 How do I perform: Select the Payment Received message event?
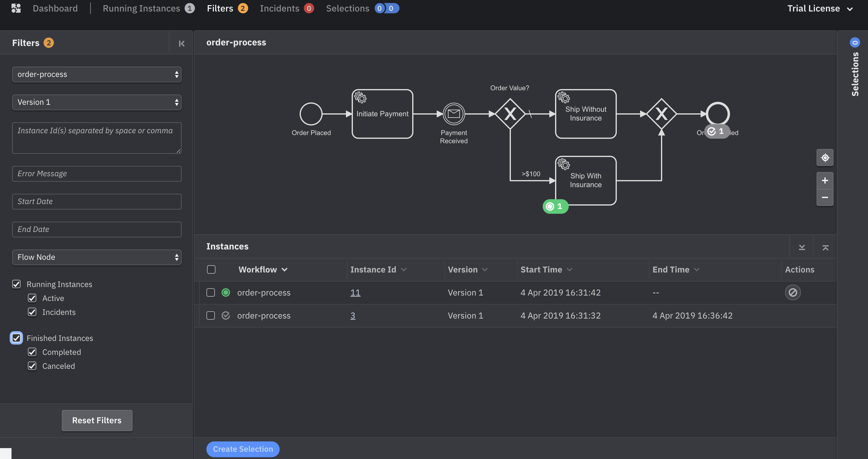tap(454, 114)
